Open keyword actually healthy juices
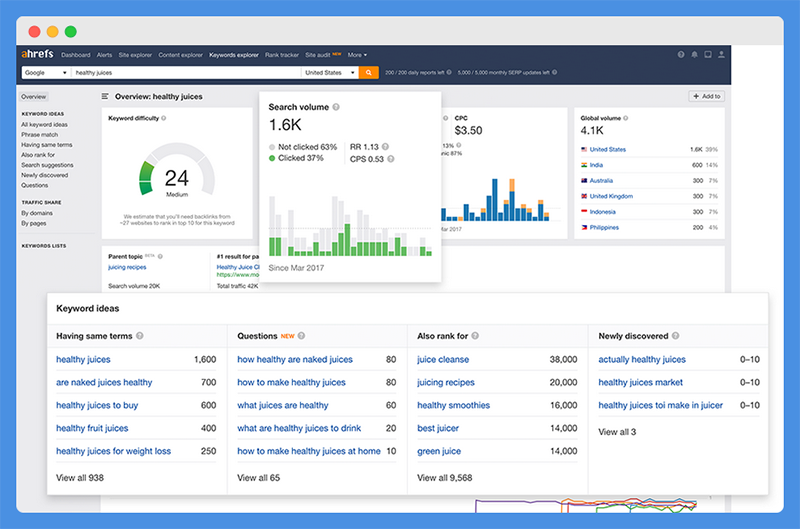The image size is (800, 529). (642, 359)
